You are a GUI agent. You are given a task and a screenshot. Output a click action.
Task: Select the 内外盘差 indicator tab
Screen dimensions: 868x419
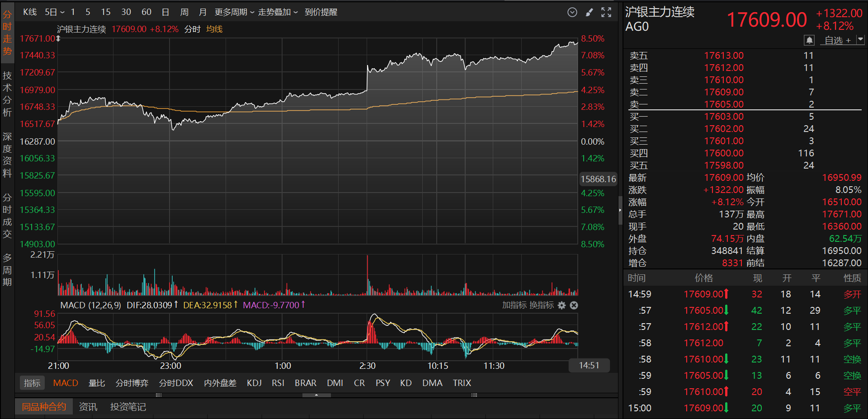click(x=220, y=383)
